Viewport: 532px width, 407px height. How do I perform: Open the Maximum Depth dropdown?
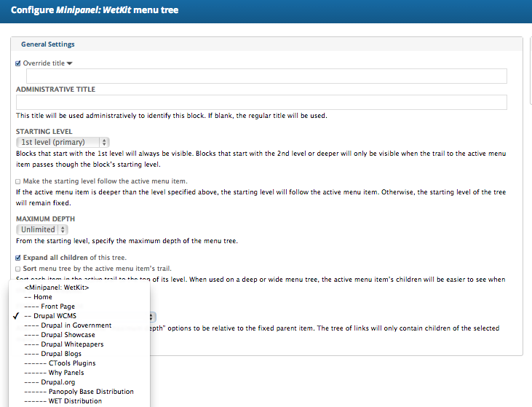42,230
